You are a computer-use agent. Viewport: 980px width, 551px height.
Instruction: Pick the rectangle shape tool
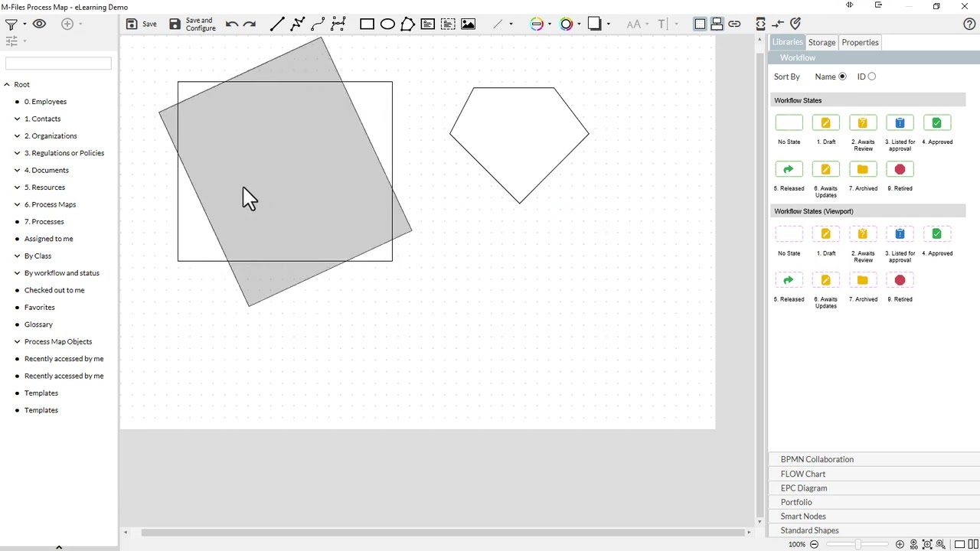point(367,24)
